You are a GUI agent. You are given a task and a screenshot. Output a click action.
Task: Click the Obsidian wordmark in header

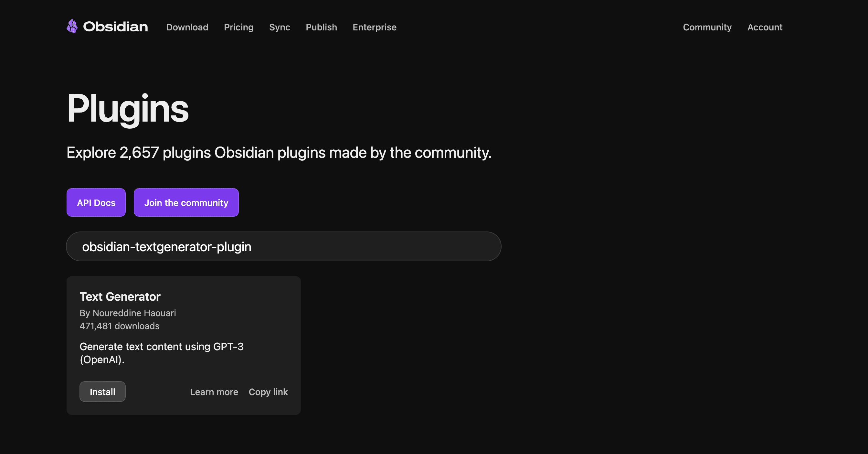115,27
